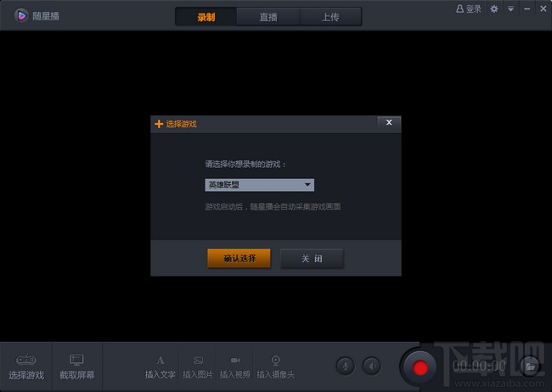
Task: Open the title bar dropdown menu arrow
Action: coord(510,8)
